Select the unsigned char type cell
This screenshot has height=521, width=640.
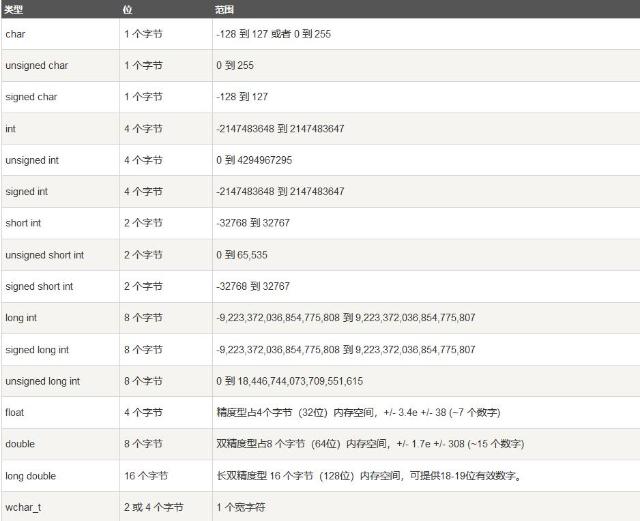pos(36,65)
